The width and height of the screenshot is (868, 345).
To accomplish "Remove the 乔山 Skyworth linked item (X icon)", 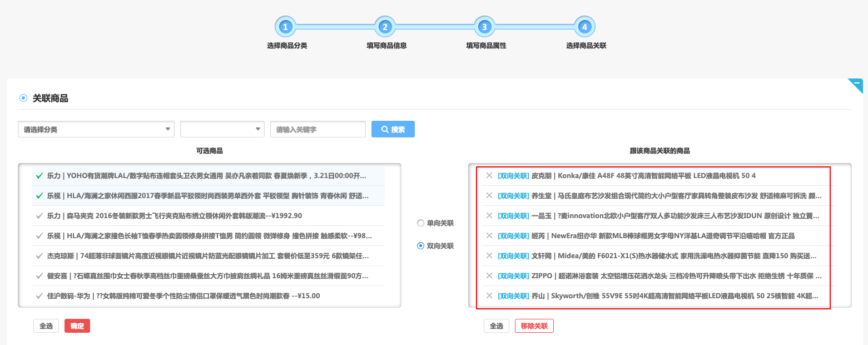I will pyautogui.click(x=489, y=295).
